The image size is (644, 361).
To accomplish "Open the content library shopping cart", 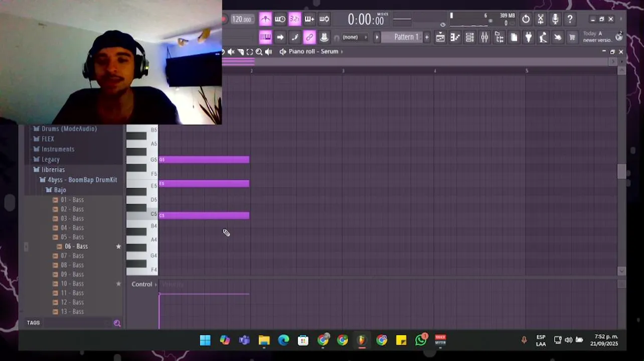I will pyautogui.click(x=572, y=37).
